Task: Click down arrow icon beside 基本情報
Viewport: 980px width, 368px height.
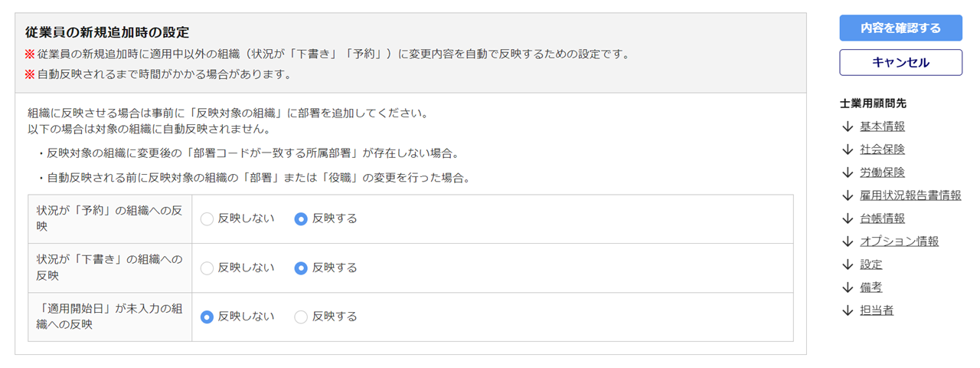Action: click(x=847, y=127)
